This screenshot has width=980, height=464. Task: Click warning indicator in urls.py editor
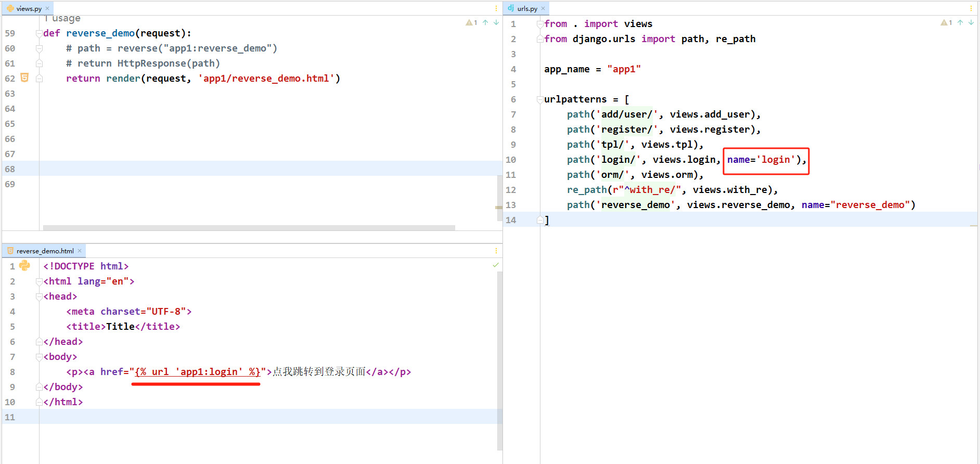[x=946, y=22]
